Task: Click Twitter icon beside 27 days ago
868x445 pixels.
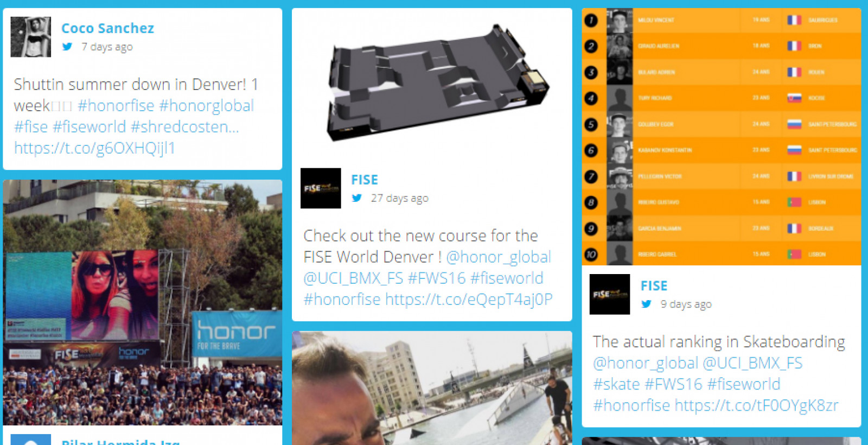Action: point(356,198)
